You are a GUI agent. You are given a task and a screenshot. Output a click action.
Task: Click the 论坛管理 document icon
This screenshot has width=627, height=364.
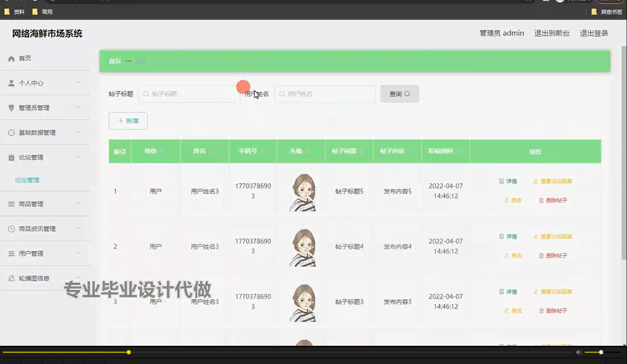[11, 157]
